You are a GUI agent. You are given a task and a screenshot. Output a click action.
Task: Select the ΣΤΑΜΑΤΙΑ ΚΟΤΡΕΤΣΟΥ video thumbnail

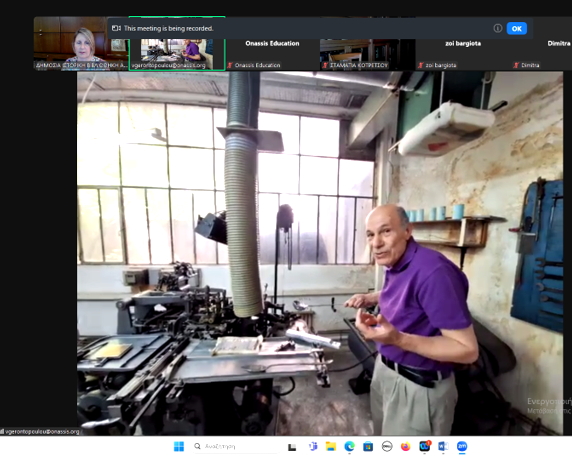[367, 54]
